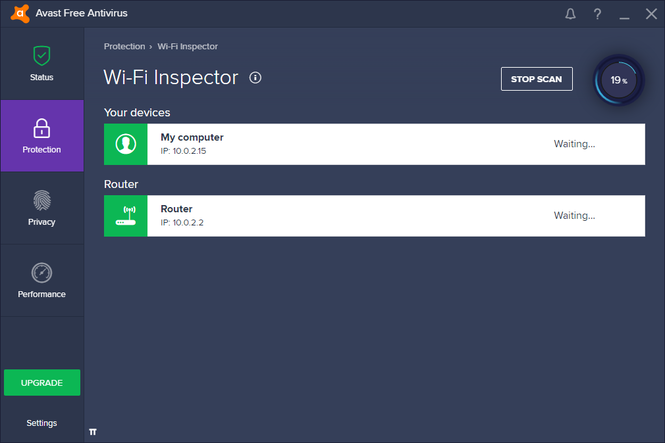Click the Router section heading

[x=121, y=184]
